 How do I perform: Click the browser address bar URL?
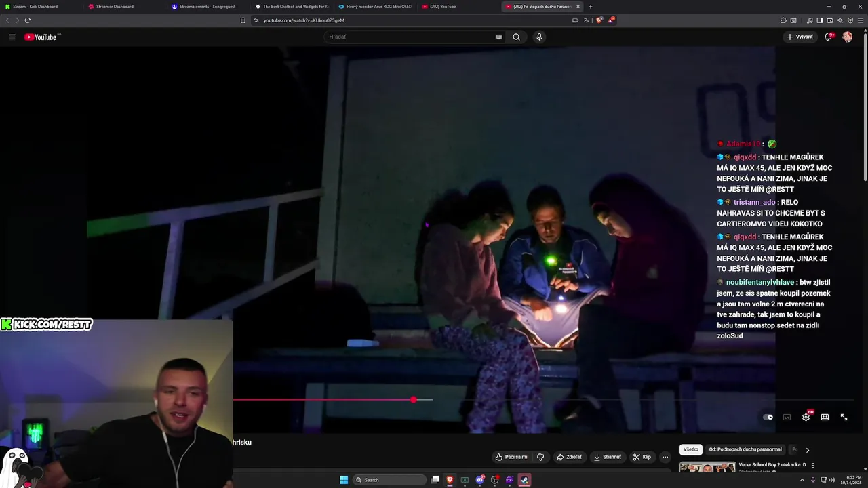(304, 20)
